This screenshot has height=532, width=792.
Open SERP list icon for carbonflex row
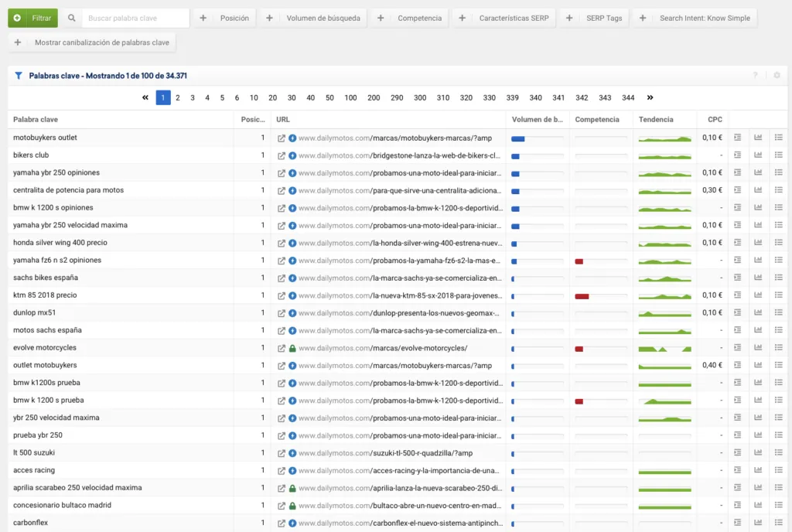coord(737,523)
